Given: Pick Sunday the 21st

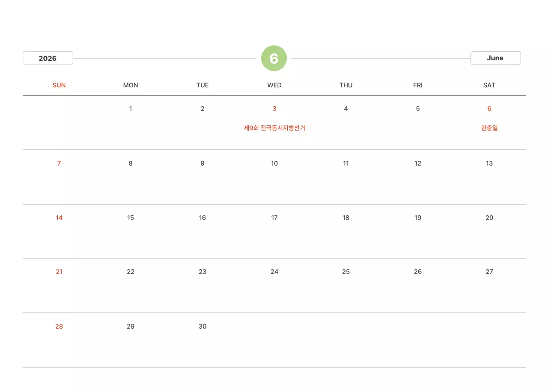Looking at the screenshot, I should [59, 272].
